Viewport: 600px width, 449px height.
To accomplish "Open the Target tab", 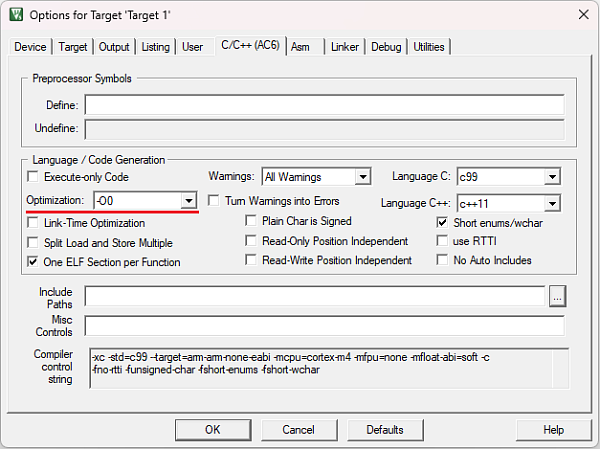I will (72, 47).
